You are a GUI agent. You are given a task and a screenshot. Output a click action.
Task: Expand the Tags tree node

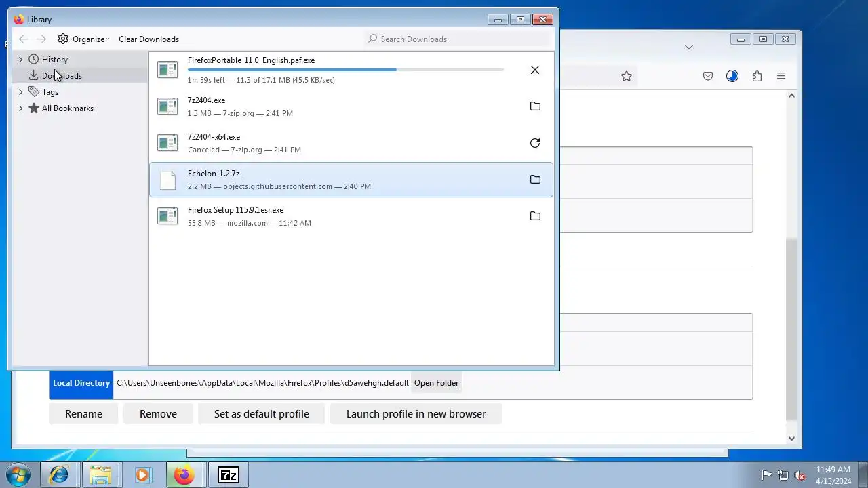pos(20,92)
